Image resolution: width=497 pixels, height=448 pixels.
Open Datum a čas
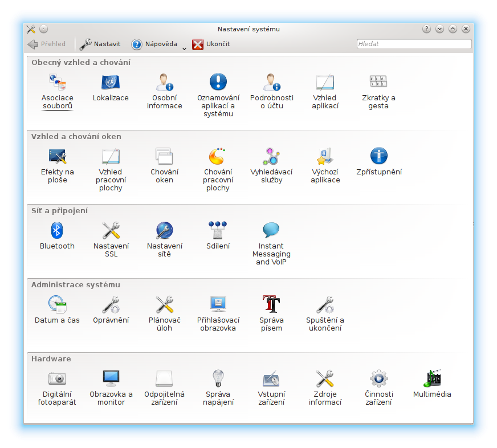(x=57, y=310)
